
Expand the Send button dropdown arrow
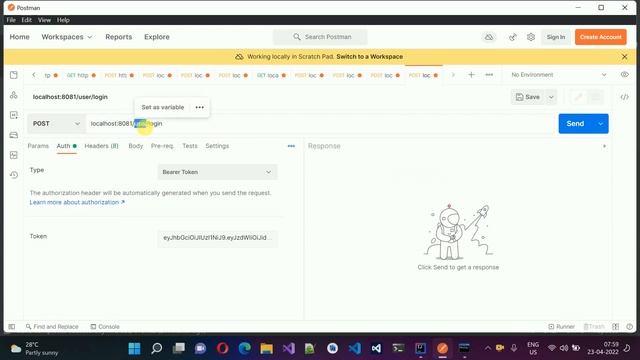tap(600, 124)
